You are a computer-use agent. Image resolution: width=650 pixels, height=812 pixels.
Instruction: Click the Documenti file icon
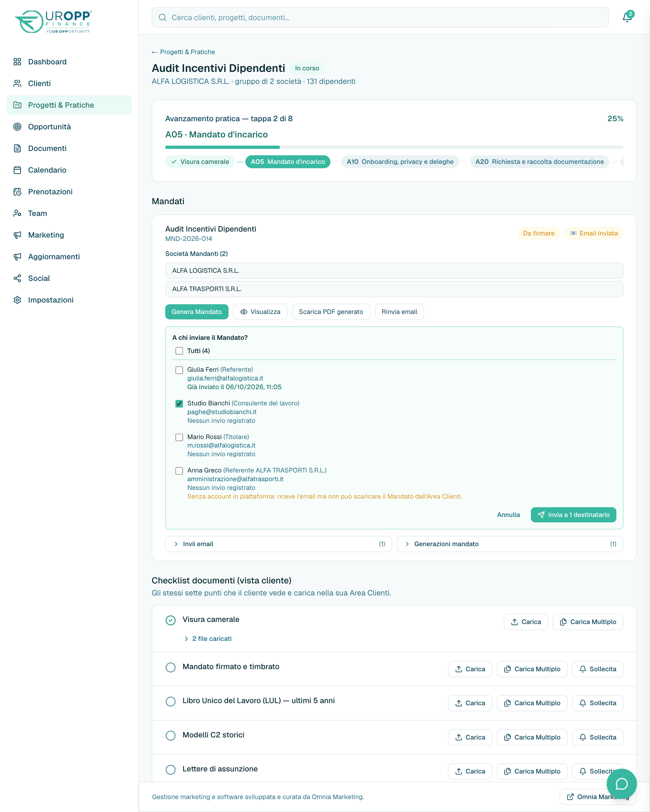[17, 148]
